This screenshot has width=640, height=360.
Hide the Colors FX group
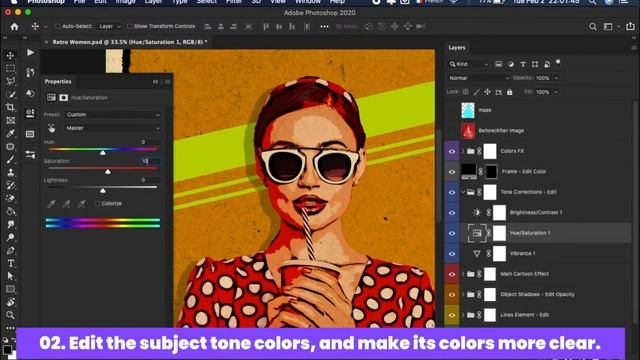[x=452, y=151]
